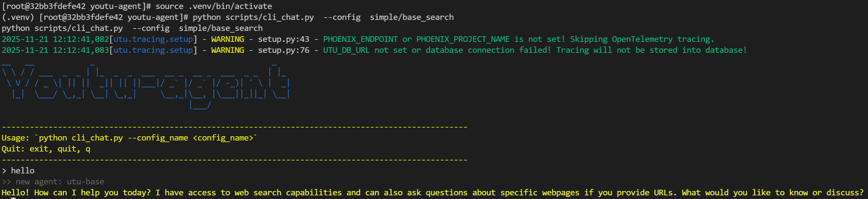Click the WARNING label before 'setup.py:43'
This screenshot has width=868, height=199.
point(227,39)
